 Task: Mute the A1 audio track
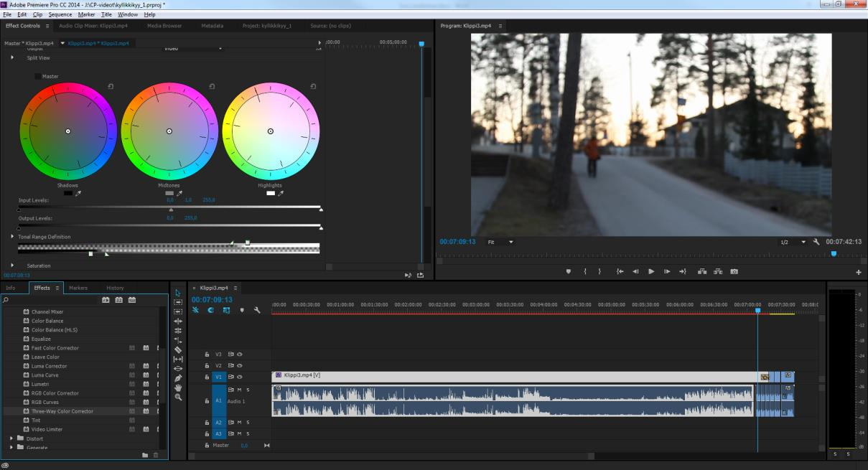(x=240, y=390)
